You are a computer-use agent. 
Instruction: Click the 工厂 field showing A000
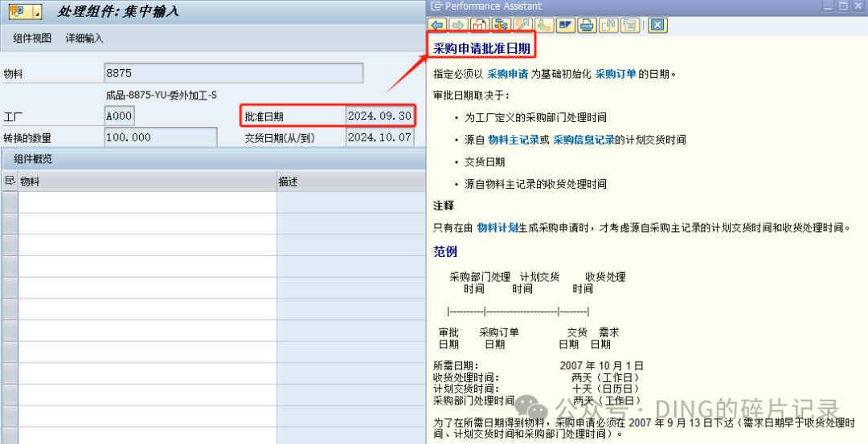point(119,116)
